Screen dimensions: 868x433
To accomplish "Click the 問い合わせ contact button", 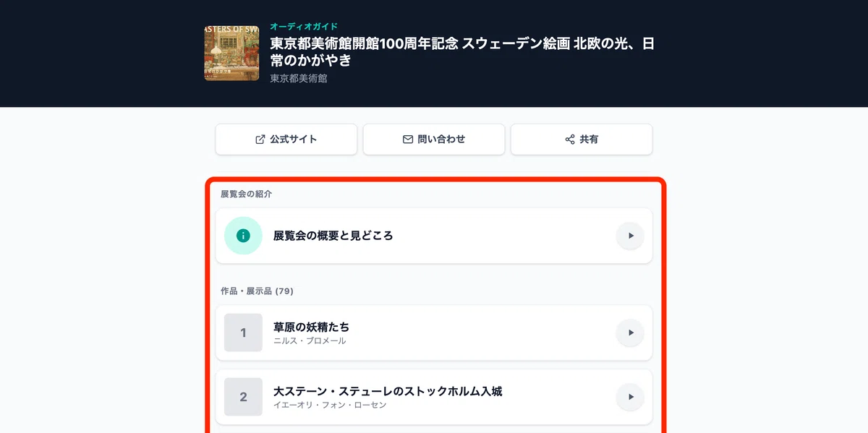I will (434, 140).
